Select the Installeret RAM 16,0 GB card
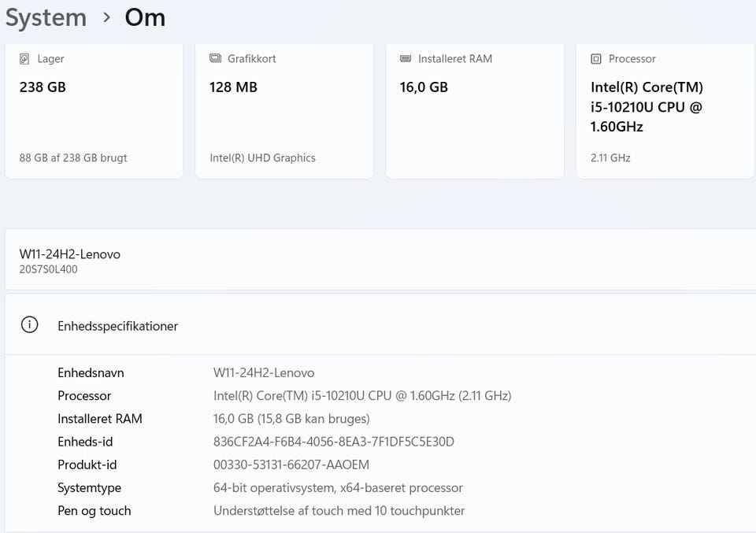756x533 pixels. tap(475, 110)
